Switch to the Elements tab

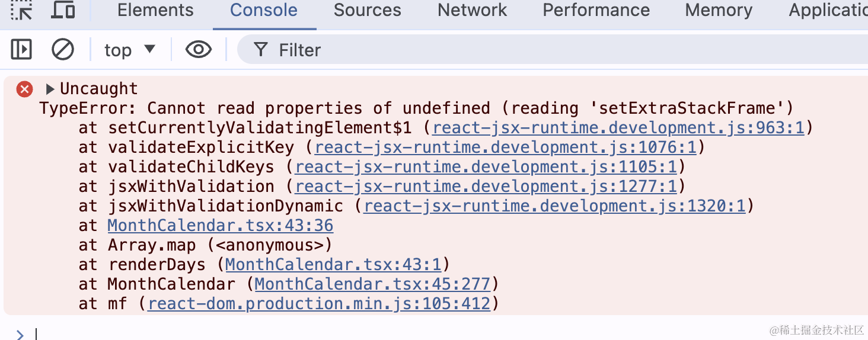point(155,10)
